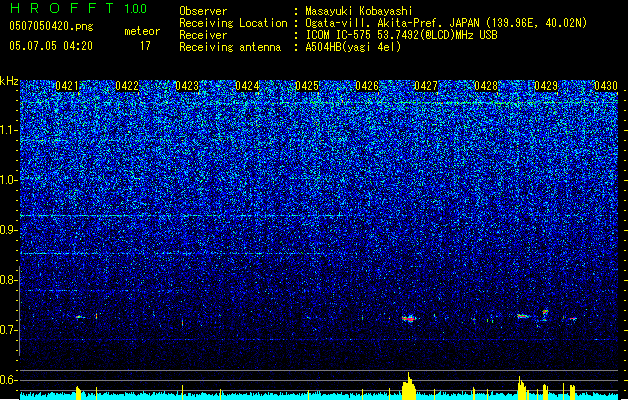Click the ICOM IC-575 receiver text
The image size is (629, 400).
tap(401, 35)
